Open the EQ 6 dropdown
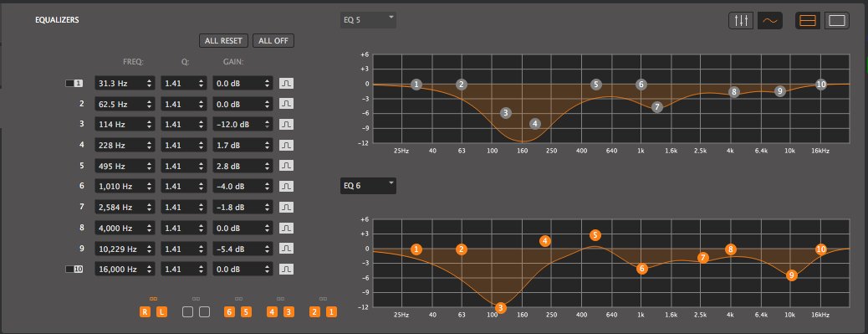The height and width of the screenshot is (334, 868). point(368,186)
